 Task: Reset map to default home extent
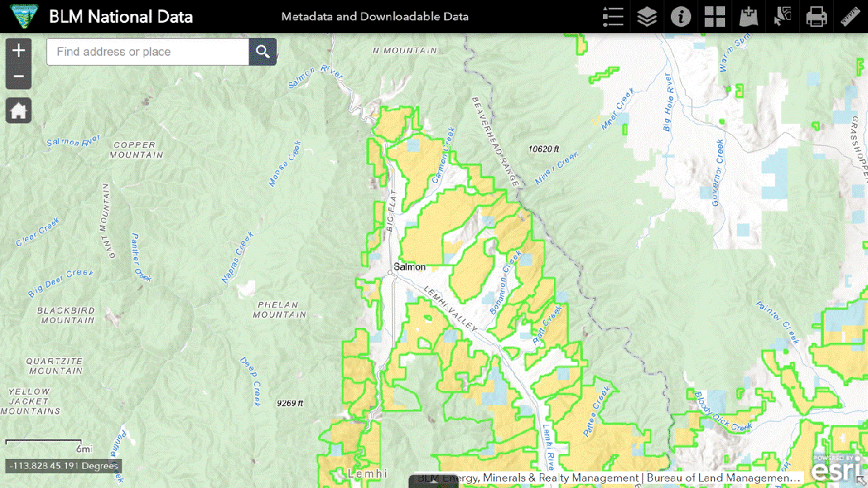tap(19, 110)
